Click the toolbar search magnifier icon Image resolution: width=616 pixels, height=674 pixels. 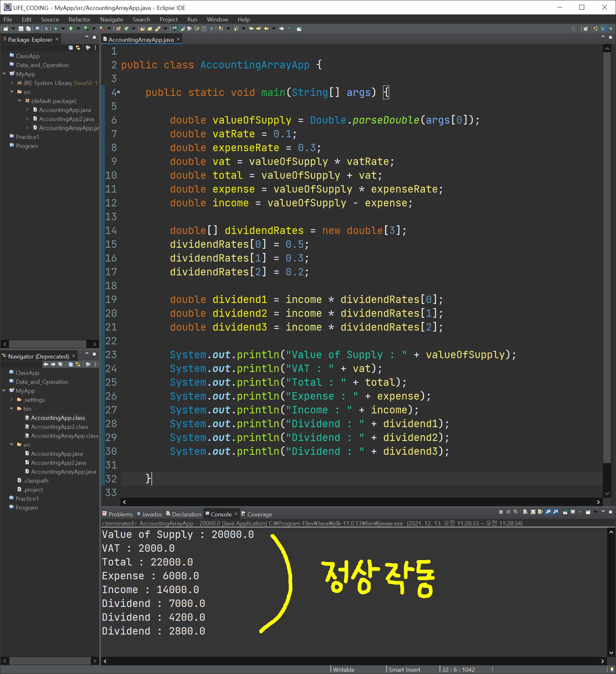click(573, 29)
